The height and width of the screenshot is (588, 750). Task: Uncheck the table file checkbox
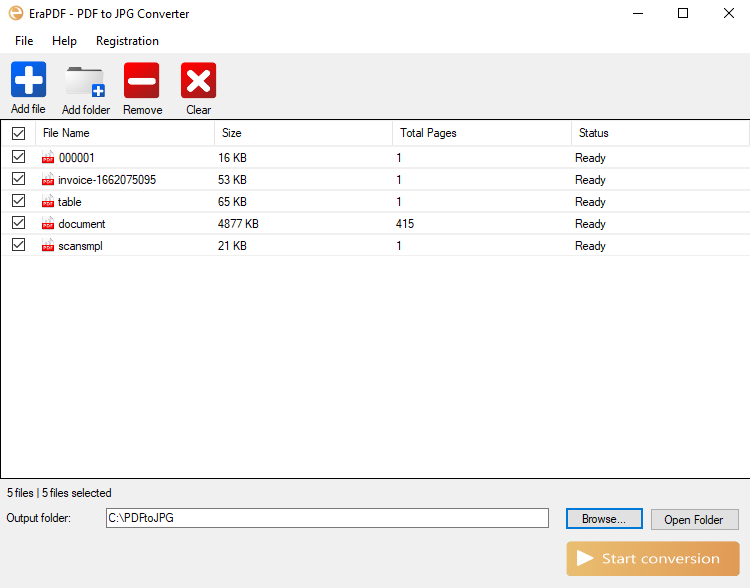click(19, 200)
